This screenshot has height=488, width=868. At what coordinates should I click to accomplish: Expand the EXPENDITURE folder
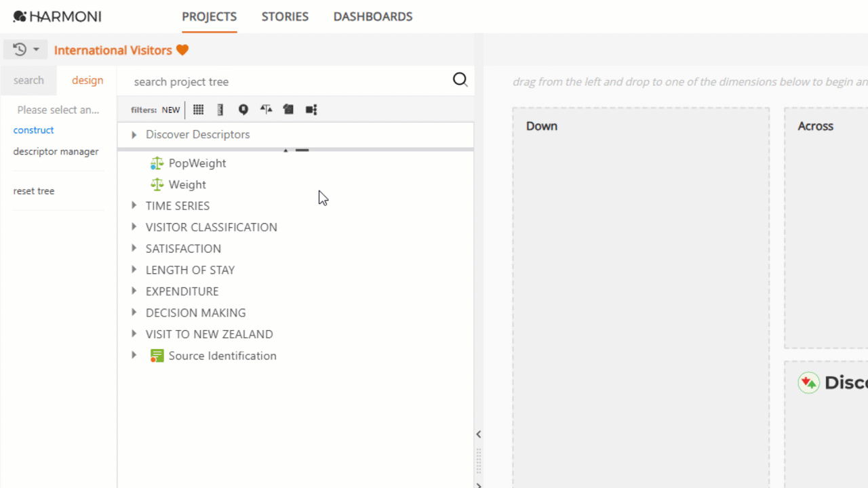pyautogui.click(x=134, y=291)
